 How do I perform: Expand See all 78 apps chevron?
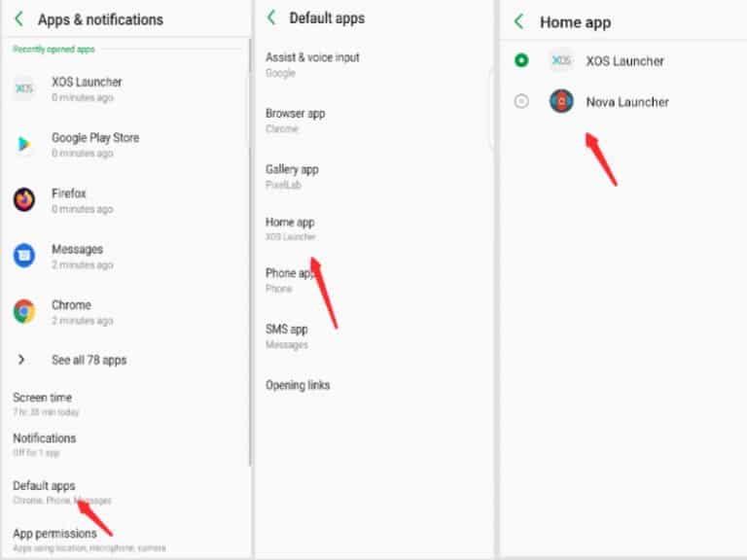pyautogui.click(x=21, y=360)
